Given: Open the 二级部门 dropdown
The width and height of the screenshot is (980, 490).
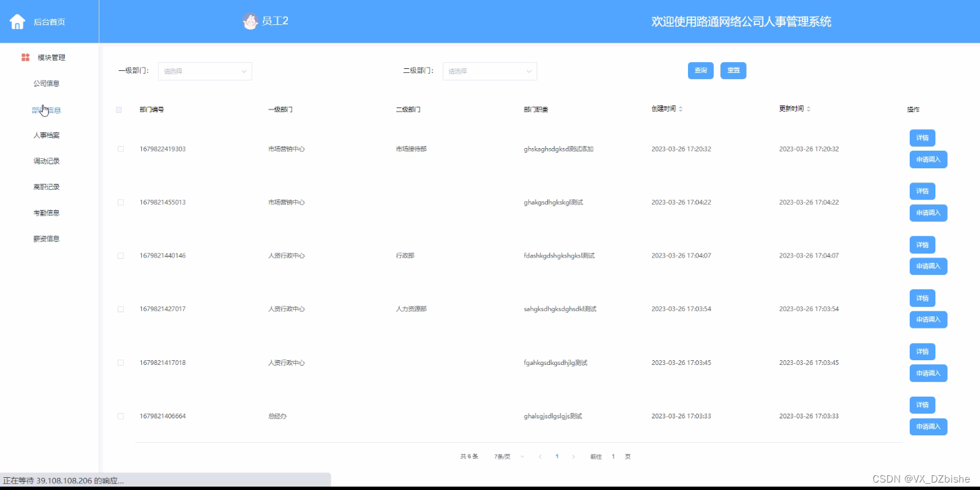Looking at the screenshot, I should (x=490, y=71).
